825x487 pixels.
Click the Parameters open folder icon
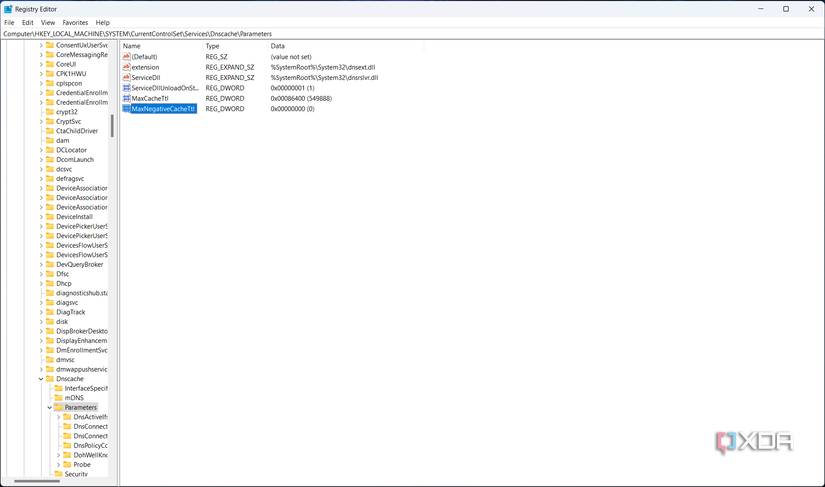tap(58, 408)
